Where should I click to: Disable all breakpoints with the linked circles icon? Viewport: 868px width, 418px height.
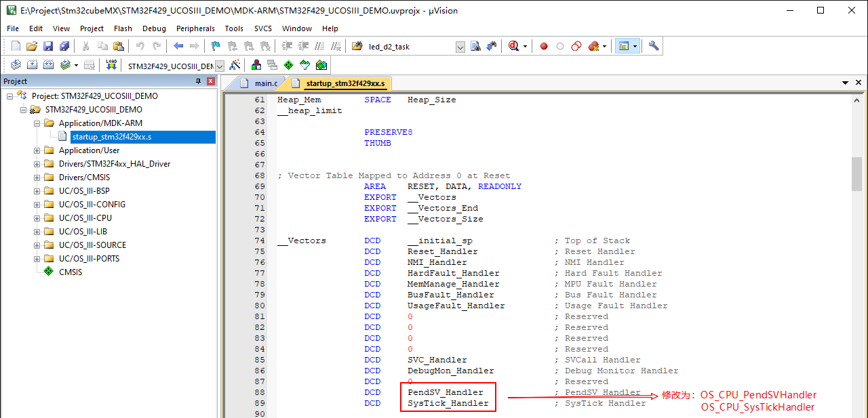576,46
